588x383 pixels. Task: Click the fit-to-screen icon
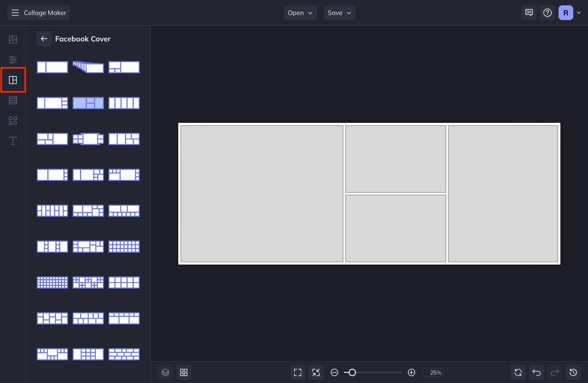pos(316,372)
